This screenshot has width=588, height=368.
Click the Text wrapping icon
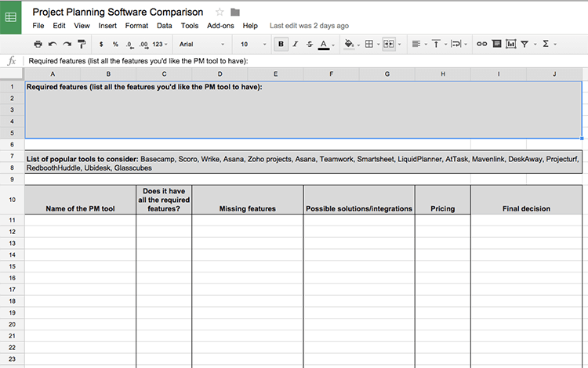tap(456, 44)
